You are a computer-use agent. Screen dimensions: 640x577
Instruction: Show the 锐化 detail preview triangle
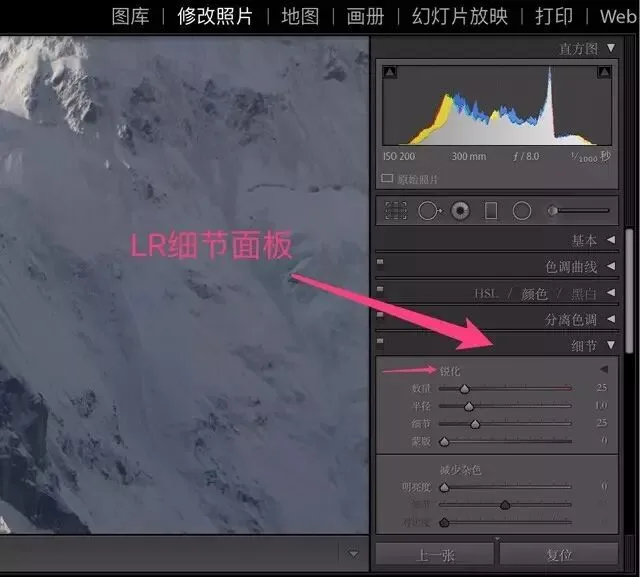point(604,369)
